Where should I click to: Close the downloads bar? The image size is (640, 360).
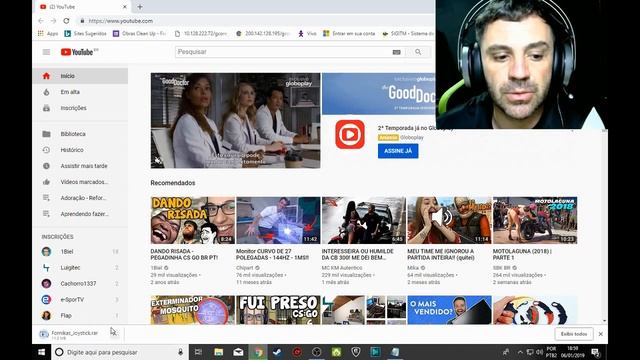[x=601, y=334]
